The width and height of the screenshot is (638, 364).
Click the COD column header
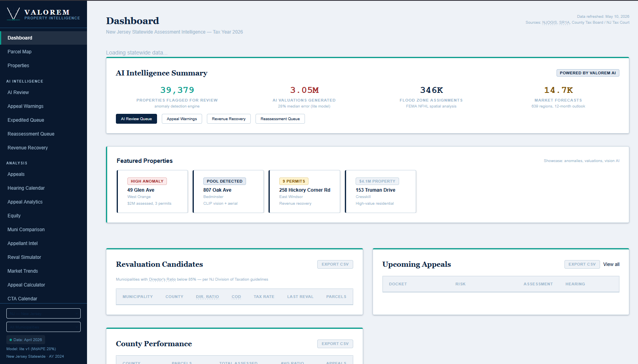pos(236,297)
